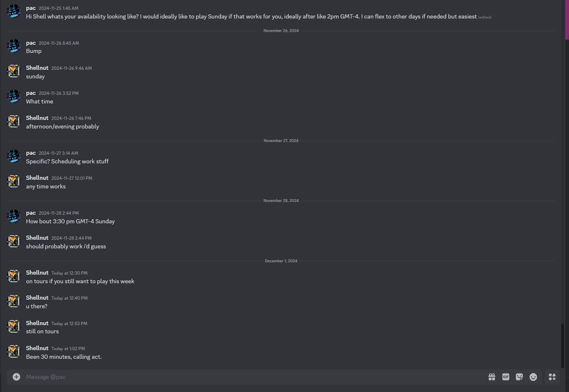Select the message 'afternoon/evening probably'
Viewport: 569px width, 392px height.
(x=62, y=126)
